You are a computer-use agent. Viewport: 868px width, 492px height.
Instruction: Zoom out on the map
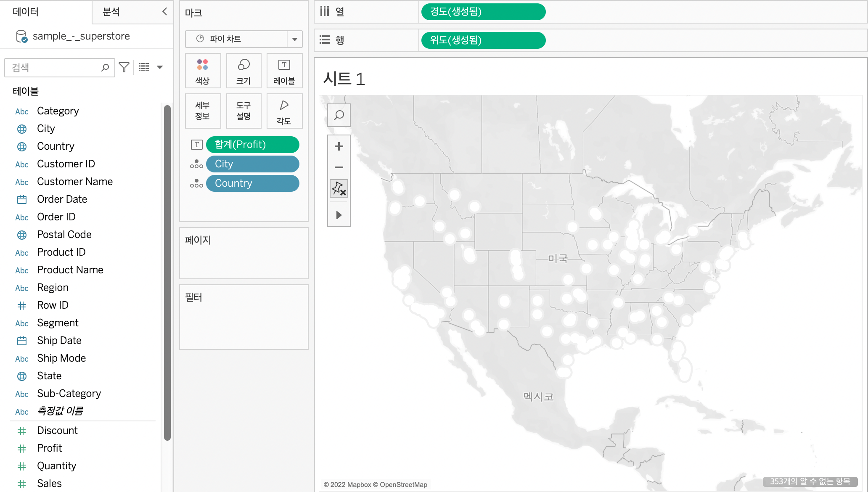coord(339,167)
